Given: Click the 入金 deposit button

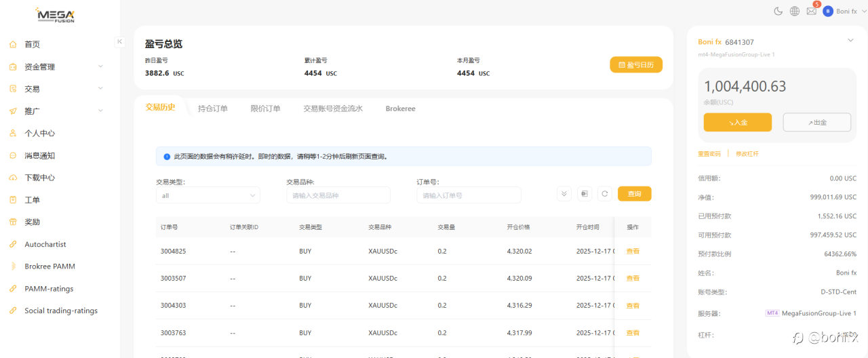Looking at the screenshot, I should coord(737,122).
